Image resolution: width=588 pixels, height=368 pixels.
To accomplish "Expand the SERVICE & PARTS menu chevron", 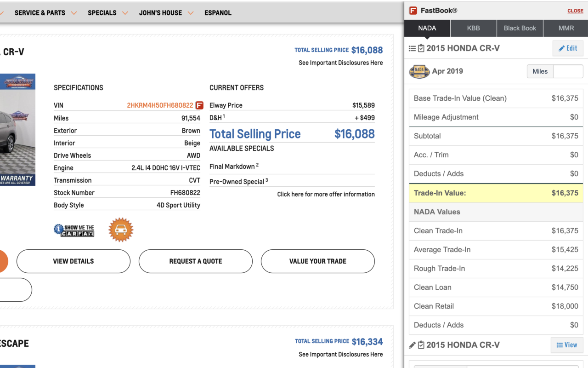I will tap(73, 13).
